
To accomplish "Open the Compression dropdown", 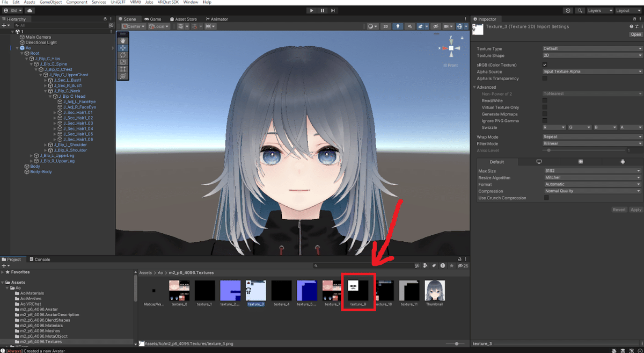I will click(x=593, y=191).
